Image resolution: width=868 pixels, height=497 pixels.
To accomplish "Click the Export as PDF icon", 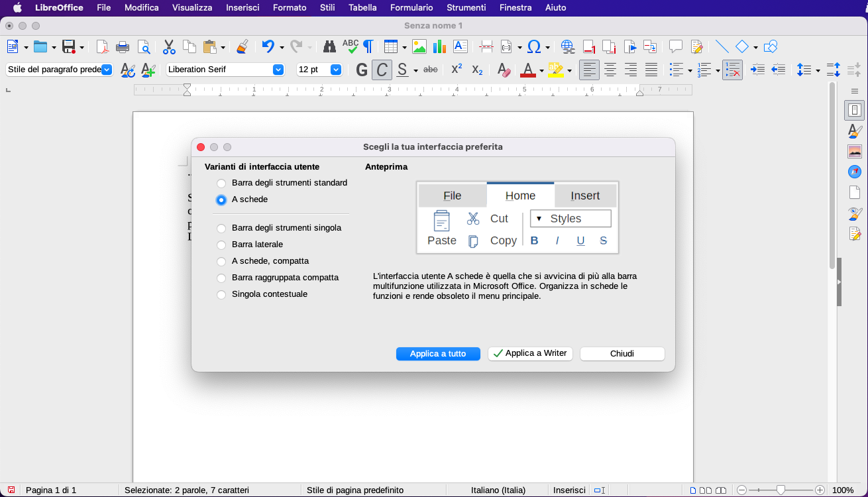I will [x=102, y=47].
